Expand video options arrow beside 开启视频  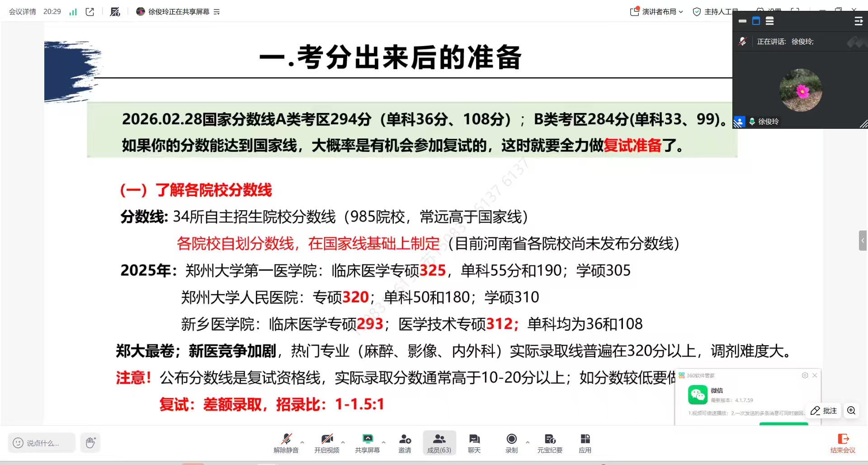pyautogui.click(x=343, y=442)
